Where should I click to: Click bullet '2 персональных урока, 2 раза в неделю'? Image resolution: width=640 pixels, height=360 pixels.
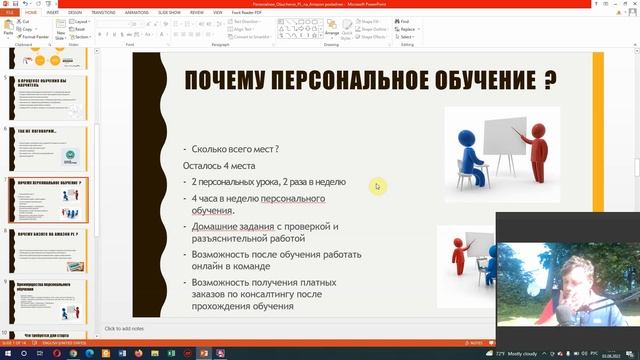pos(269,182)
